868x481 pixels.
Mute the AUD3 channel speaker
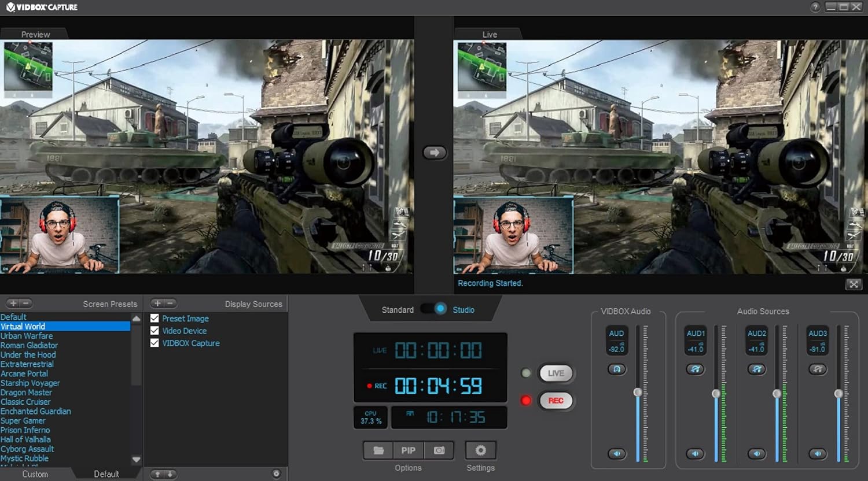tap(818, 454)
